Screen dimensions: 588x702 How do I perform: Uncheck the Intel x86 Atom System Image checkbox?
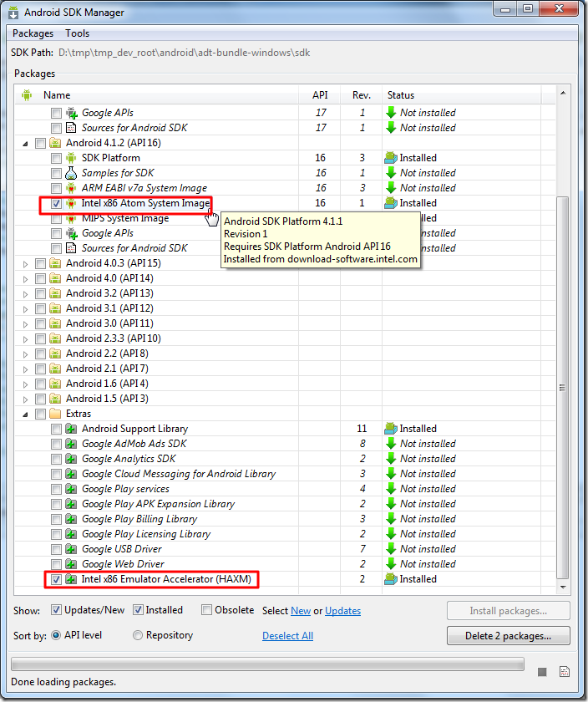point(56,204)
